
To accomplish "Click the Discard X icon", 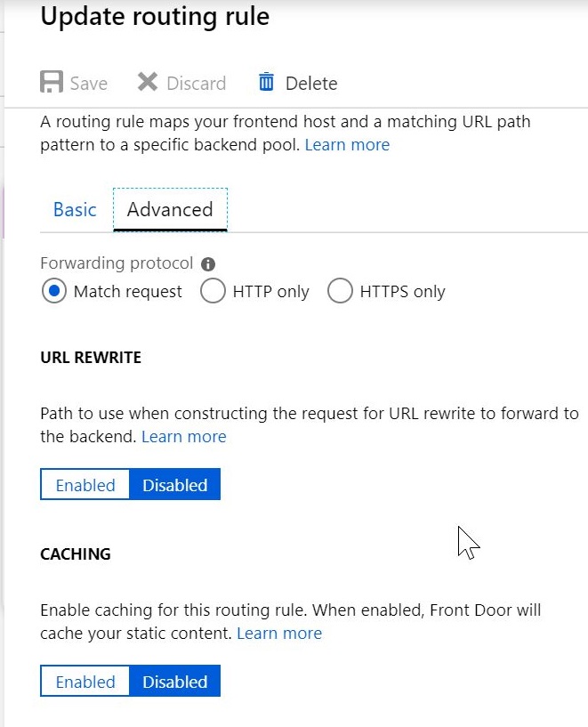I will [148, 82].
